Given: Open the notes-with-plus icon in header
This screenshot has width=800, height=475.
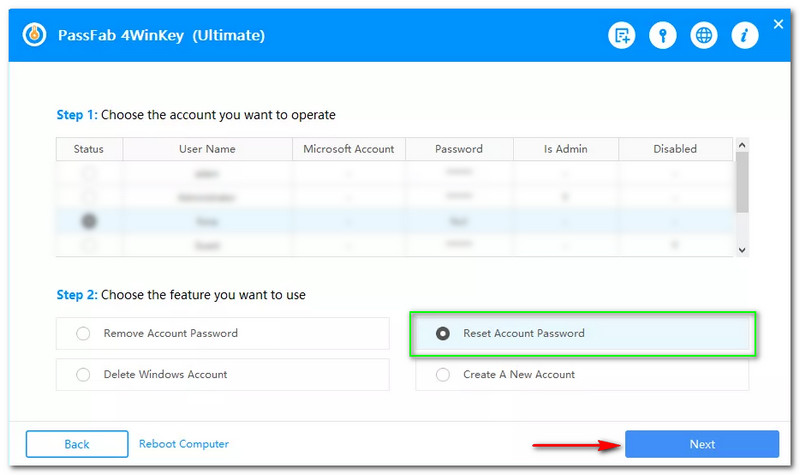Looking at the screenshot, I should click(622, 36).
